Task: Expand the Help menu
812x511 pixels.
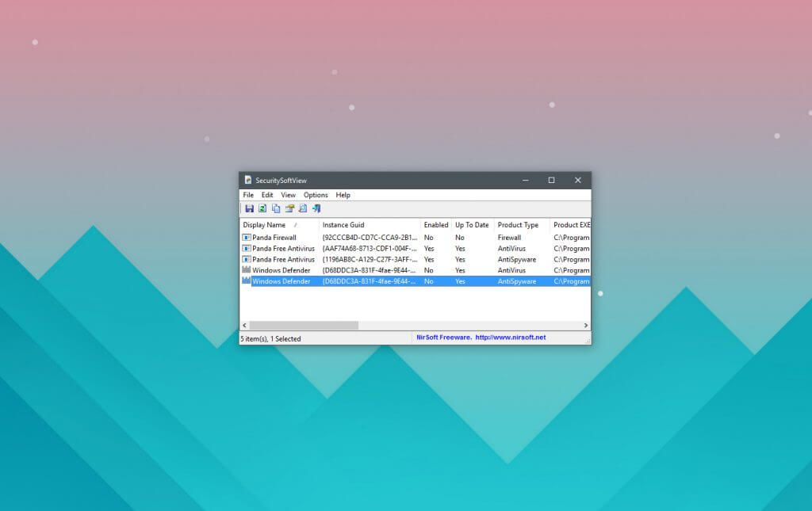Action: click(343, 195)
